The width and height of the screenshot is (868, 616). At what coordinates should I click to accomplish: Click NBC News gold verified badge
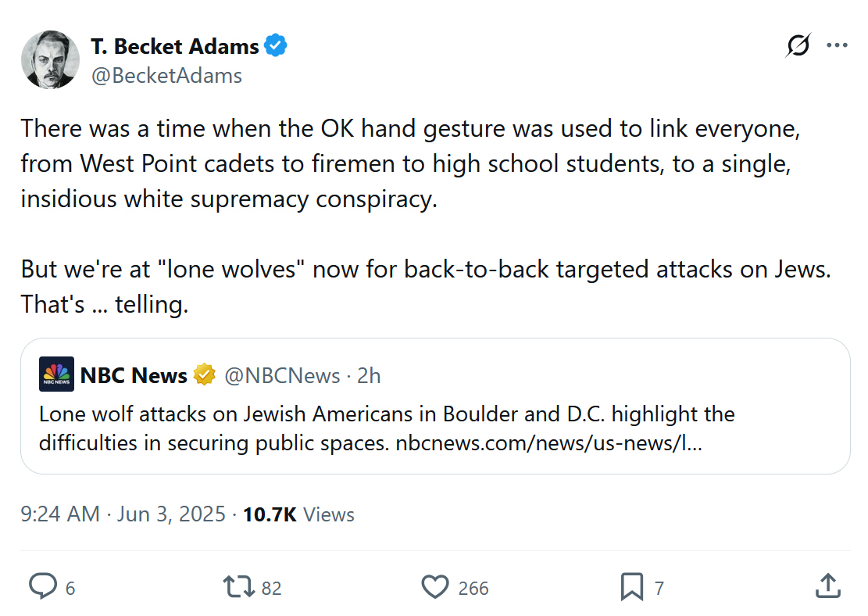click(x=205, y=375)
